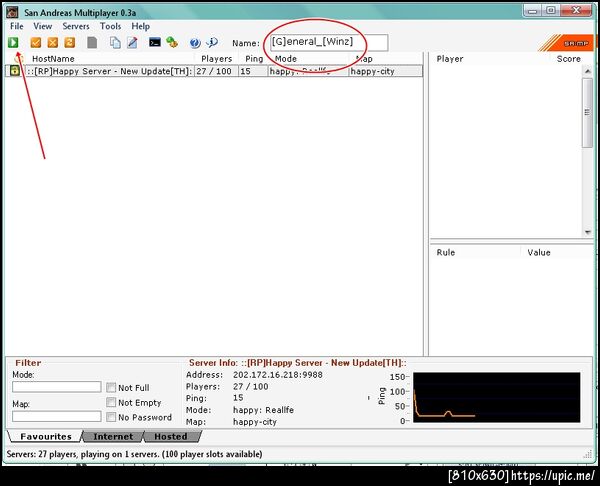Sort by Ping column header
The width and height of the screenshot is (600, 486).
point(254,59)
